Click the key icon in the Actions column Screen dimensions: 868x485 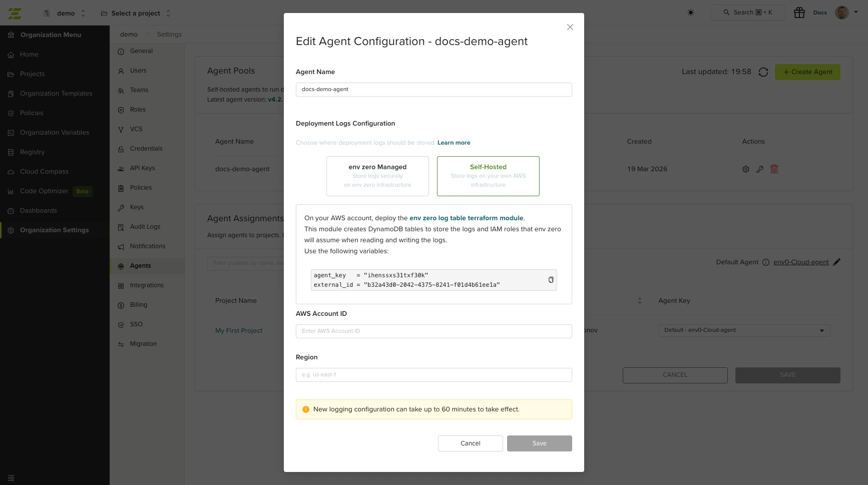pyautogui.click(x=760, y=169)
